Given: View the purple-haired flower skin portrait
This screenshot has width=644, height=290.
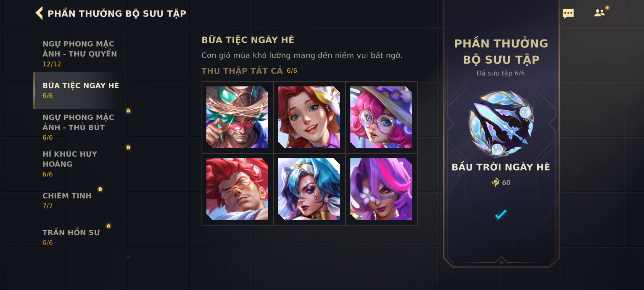Looking at the screenshot, I should click(x=381, y=189).
